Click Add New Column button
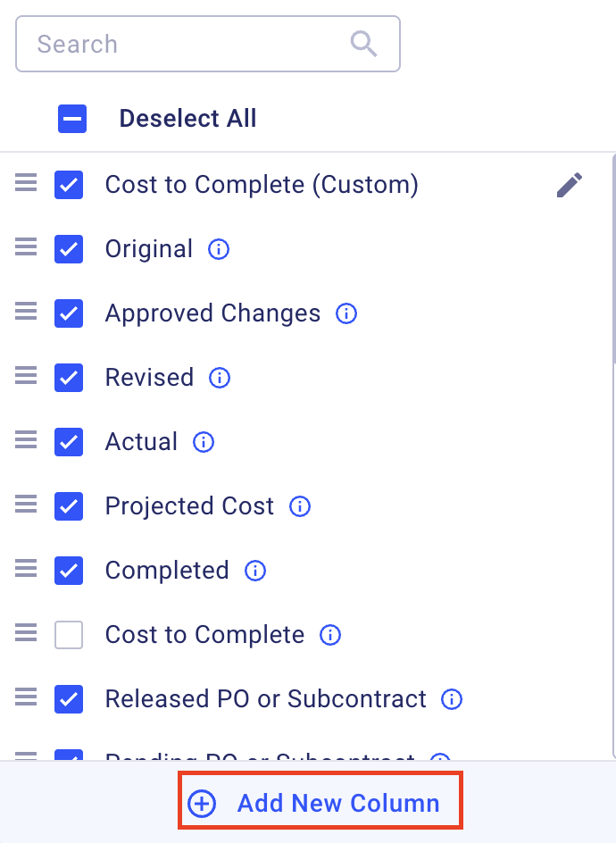This screenshot has width=616, height=843. coord(320,803)
